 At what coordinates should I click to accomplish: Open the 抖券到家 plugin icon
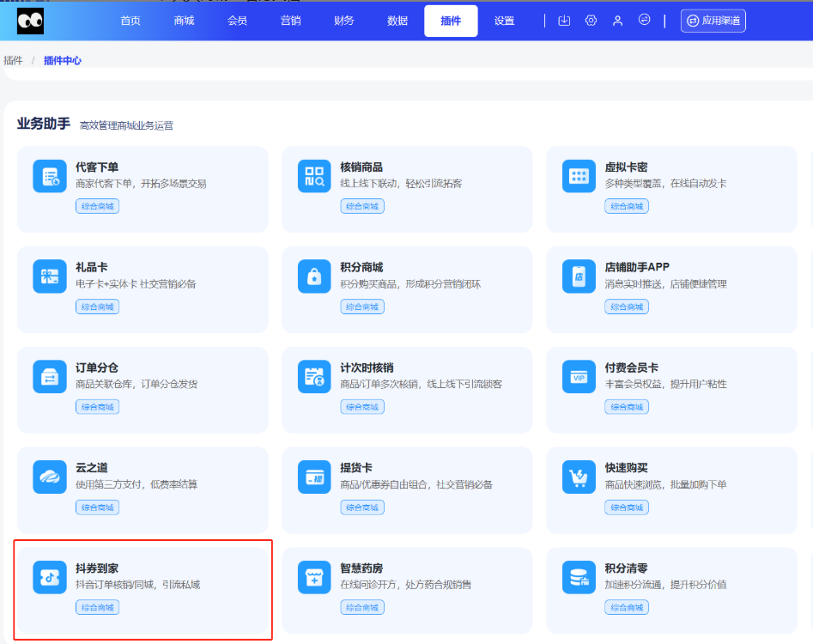click(50, 578)
